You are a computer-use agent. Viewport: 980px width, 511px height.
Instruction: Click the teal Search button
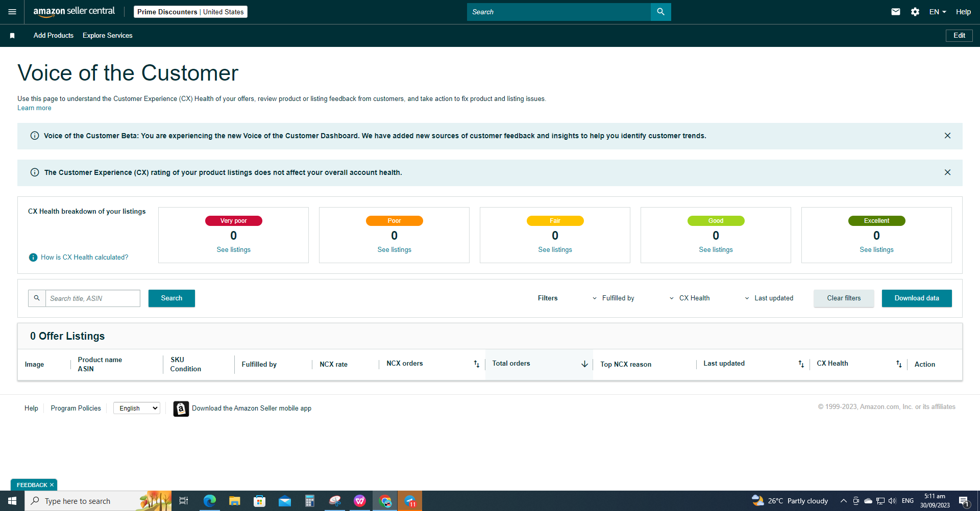click(171, 298)
